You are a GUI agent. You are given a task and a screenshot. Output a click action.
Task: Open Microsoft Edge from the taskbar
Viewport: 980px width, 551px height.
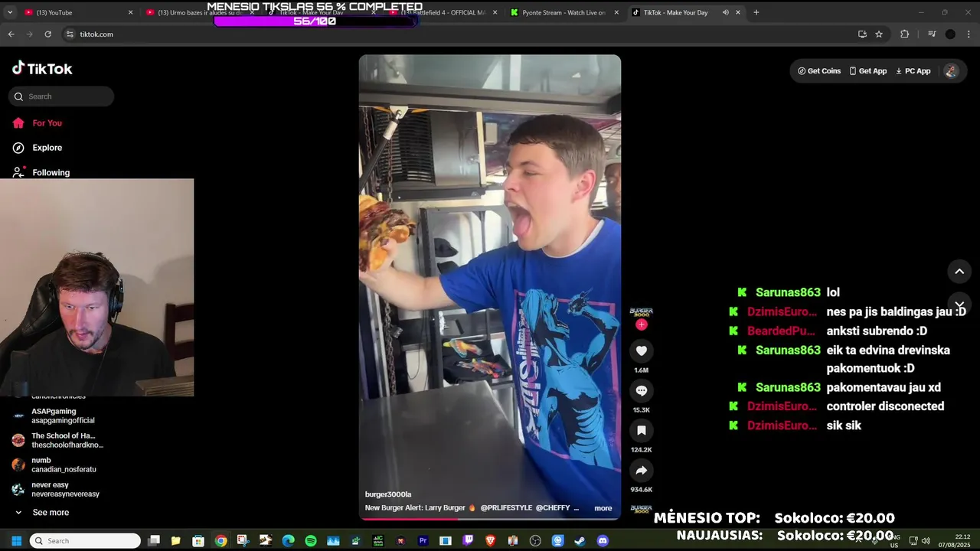288,540
